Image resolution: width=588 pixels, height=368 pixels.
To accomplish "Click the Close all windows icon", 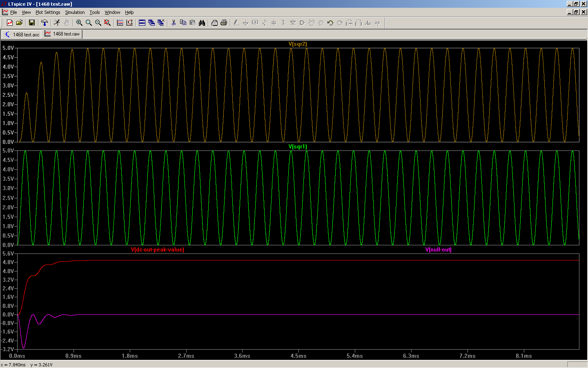I will (x=161, y=23).
